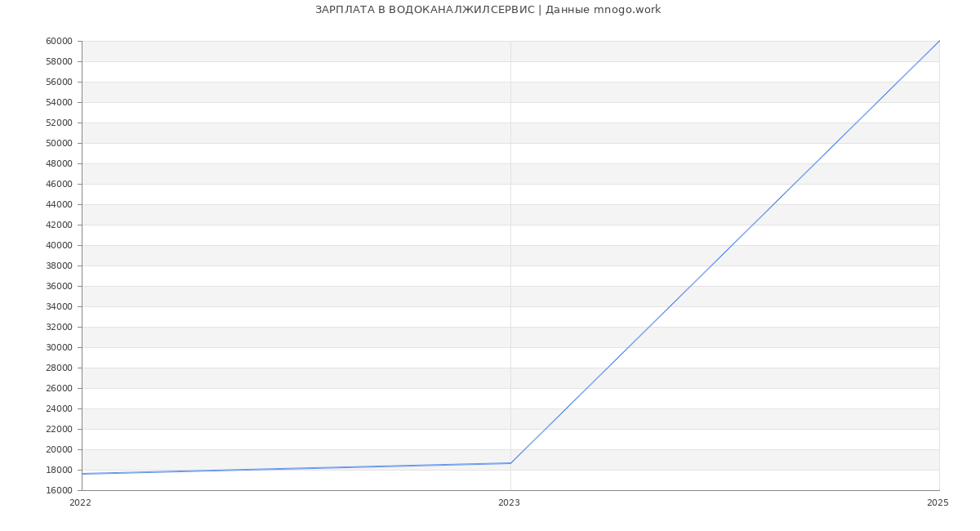Click the 56000 y-axis label
980x531 pixels.
click(x=60, y=82)
